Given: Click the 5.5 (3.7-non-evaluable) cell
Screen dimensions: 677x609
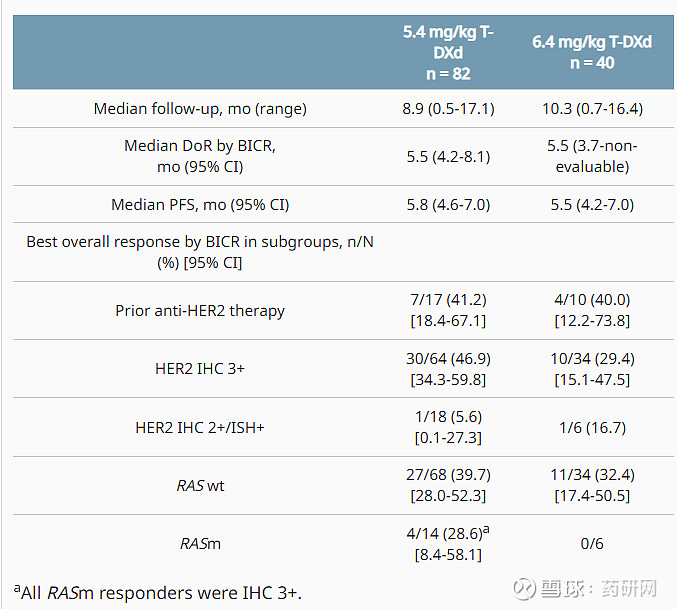Looking at the screenshot, I should click(x=592, y=156).
